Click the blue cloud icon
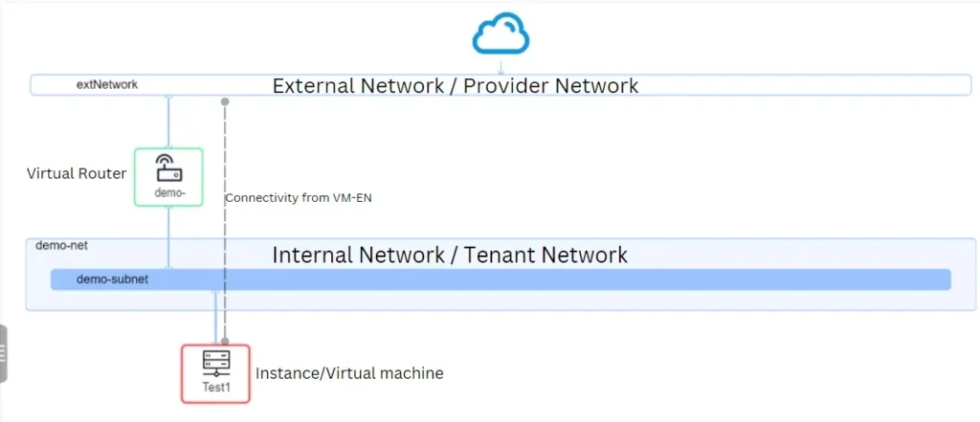This screenshot has height=422, width=980. point(501,34)
